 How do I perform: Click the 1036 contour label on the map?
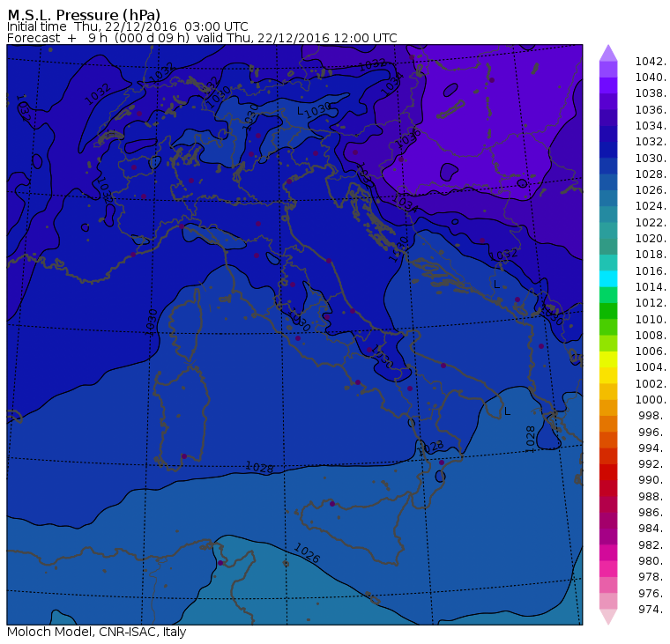pyautogui.click(x=408, y=139)
